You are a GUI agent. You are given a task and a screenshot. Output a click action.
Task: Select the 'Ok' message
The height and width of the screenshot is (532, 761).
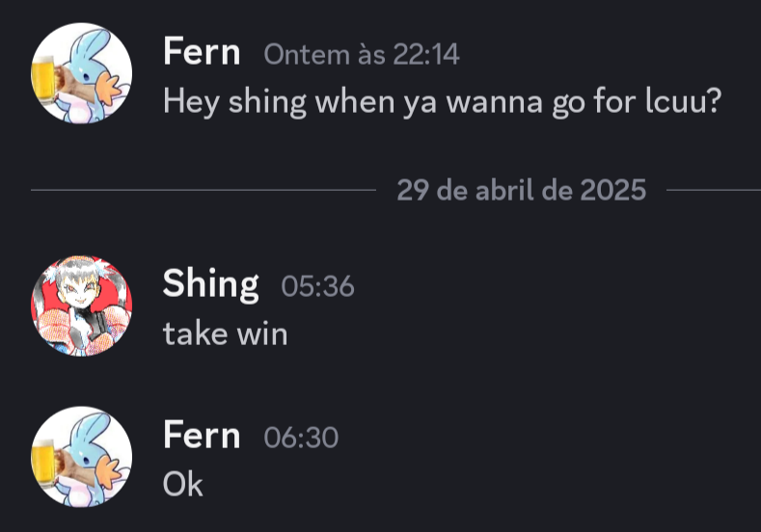pyautogui.click(x=183, y=484)
